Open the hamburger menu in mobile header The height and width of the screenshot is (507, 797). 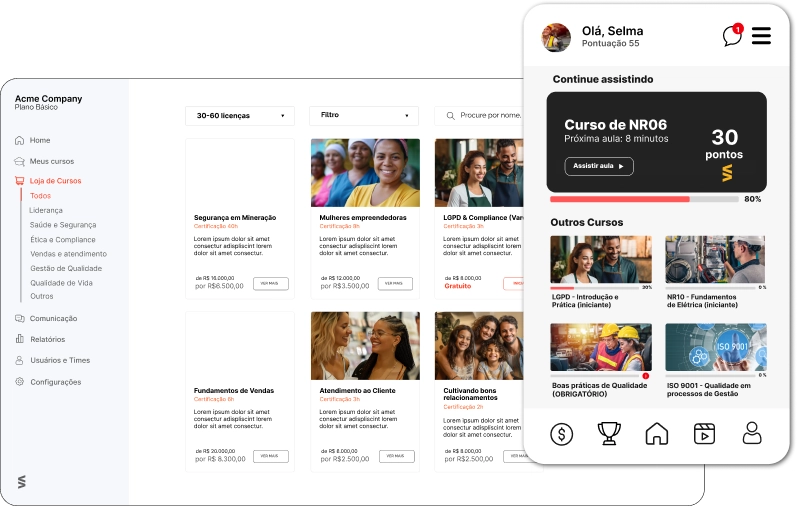(762, 36)
